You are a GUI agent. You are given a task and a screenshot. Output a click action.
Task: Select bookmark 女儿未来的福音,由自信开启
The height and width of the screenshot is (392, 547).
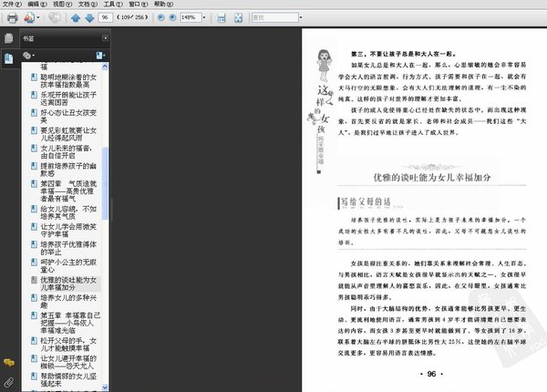click(67, 151)
